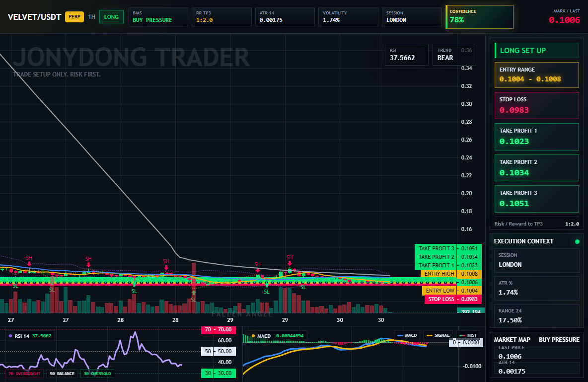588x382 pixels.
Task: Click the 50 BALANCE badge
Action: coord(62,374)
